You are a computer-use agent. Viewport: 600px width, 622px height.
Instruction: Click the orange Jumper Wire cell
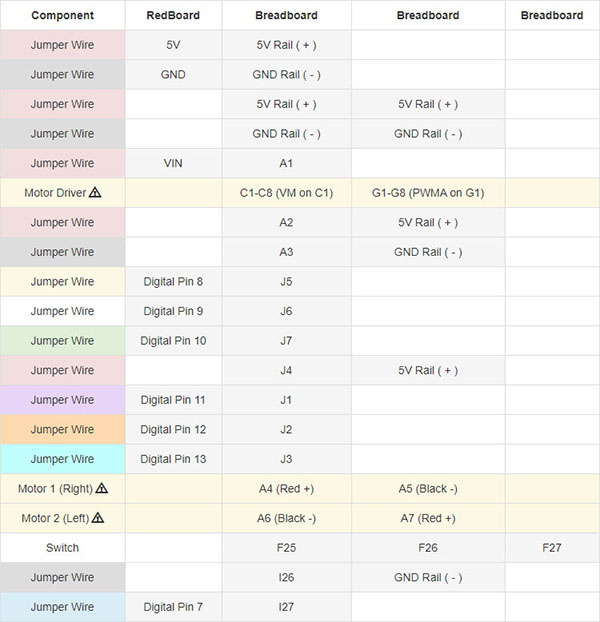(x=63, y=429)
